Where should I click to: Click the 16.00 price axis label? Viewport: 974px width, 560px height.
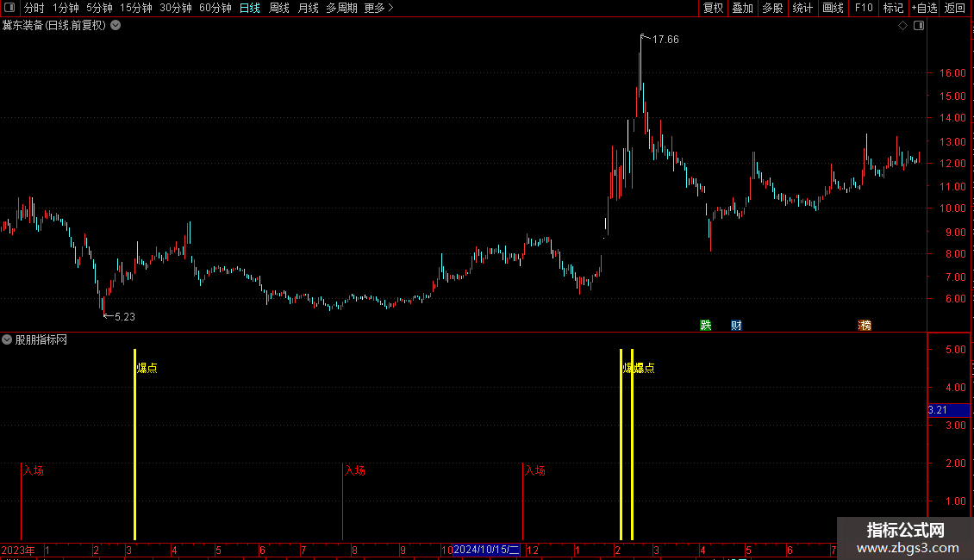952,72
